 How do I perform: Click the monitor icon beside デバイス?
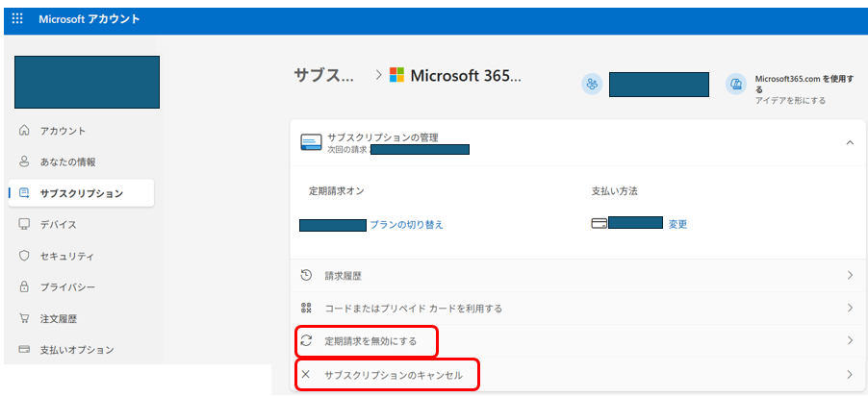(24, 224)
